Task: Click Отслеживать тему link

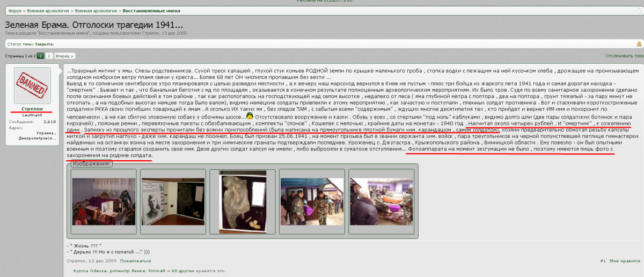Action: pos(624,56)
